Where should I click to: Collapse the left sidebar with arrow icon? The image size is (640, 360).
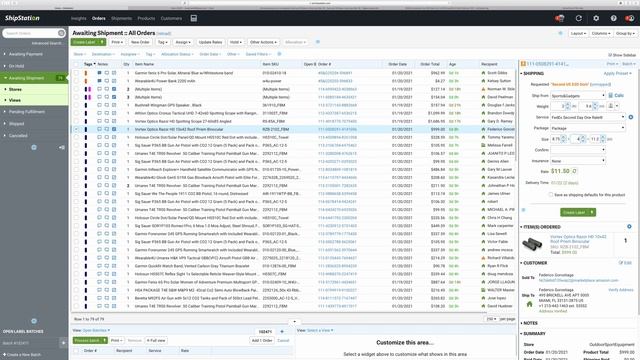coord(62,147)
